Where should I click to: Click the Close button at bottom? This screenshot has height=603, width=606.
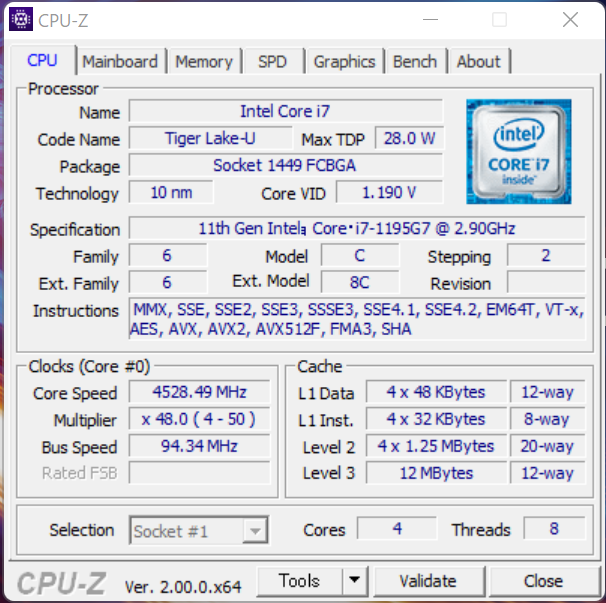coord(543,581)
